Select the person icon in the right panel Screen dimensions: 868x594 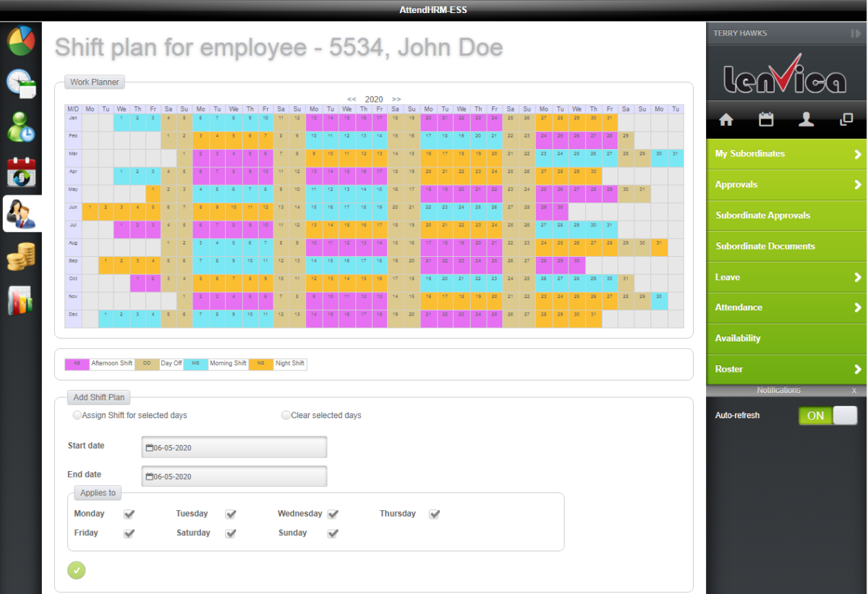806,119
